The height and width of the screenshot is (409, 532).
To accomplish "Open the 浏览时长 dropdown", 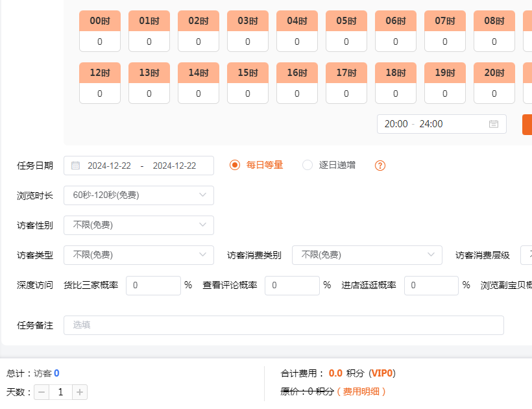I will coord(138,195).
